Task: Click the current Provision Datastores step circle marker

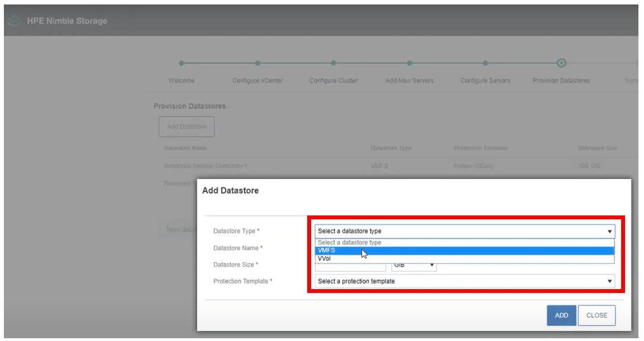Action: point(561,63)
